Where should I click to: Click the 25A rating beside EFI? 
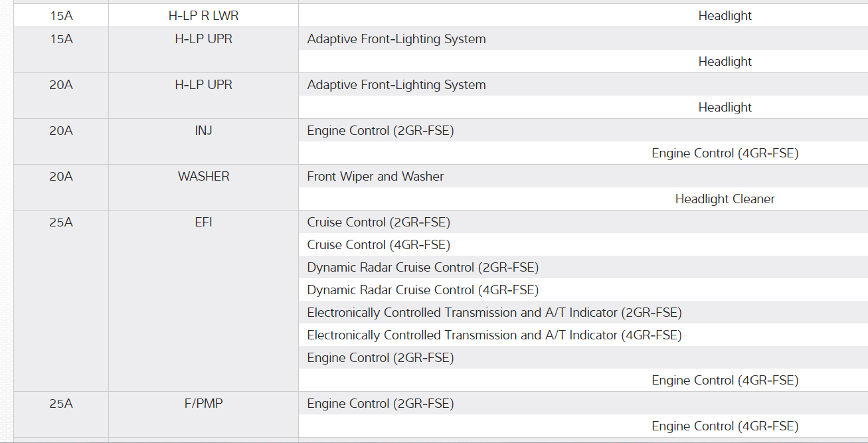[x=60, y=222]
